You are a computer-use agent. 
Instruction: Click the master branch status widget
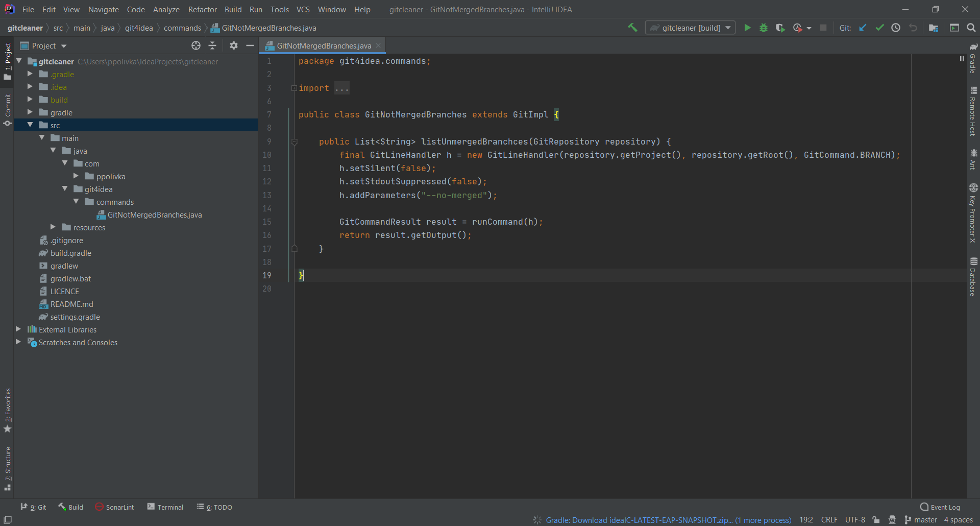tap(921, 520)
